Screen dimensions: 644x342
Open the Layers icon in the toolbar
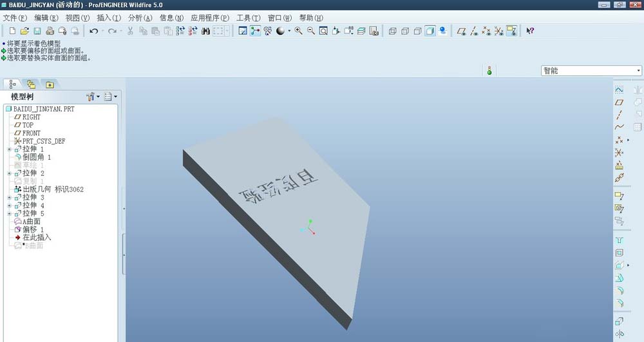click(x=361, y=31)
